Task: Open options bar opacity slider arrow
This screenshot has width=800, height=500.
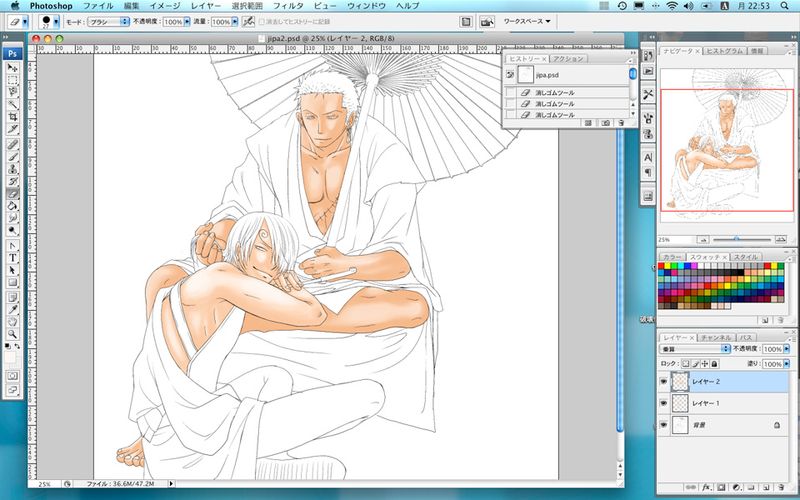Action: [x=187, y=22]
